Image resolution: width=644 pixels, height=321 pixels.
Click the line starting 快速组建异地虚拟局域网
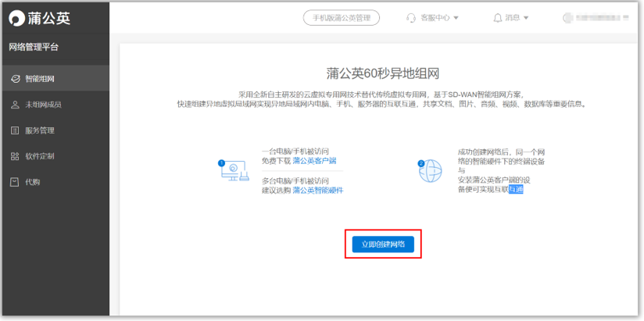click(x=382, y=104)
